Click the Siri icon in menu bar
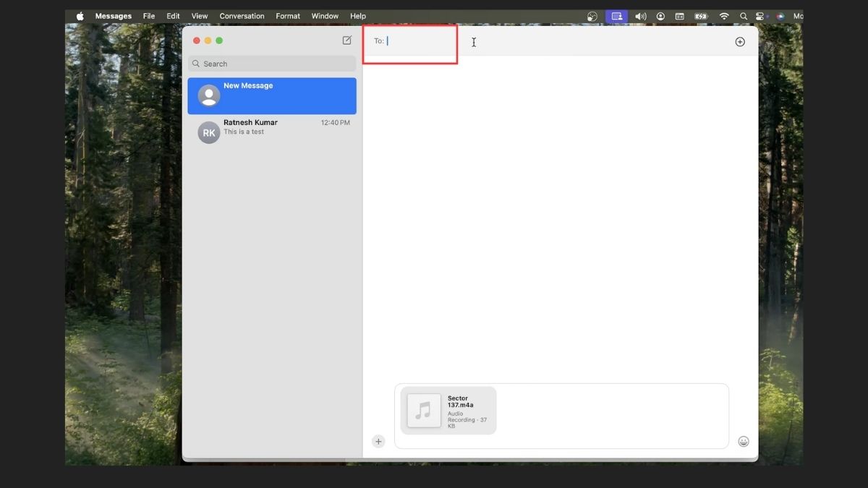This screenshot has height=488, width=868. click(780, 16)
